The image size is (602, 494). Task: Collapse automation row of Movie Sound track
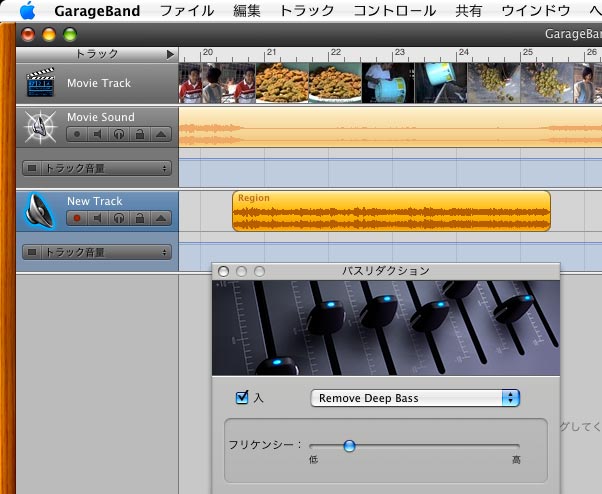161,134
